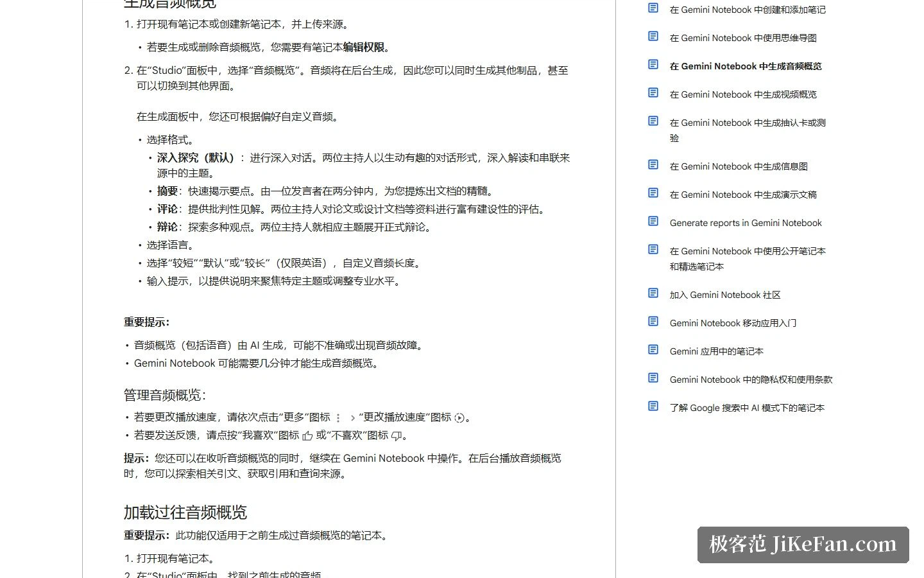Open Gemini 应用中的笔记本 article

coord(716,351)
